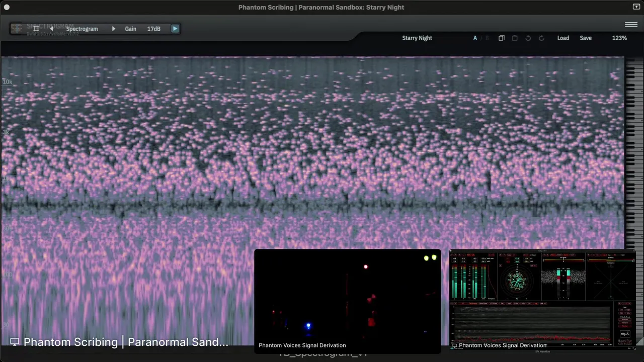Image resolution: width=644 pixels, height=362 pixels.
Task: Switch to previous view with left arrow
Action: [x=51, y=29]
